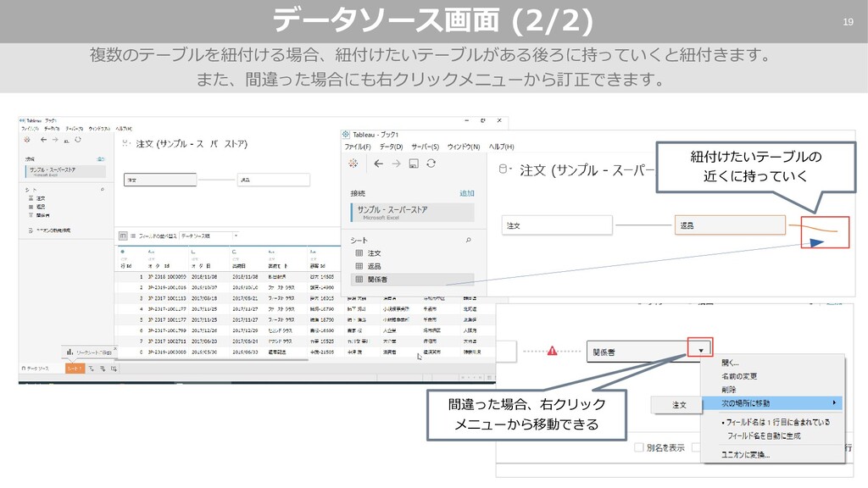
Task: Click the 注文 table box on the front window canvas
Action: [x=557, y=225]
